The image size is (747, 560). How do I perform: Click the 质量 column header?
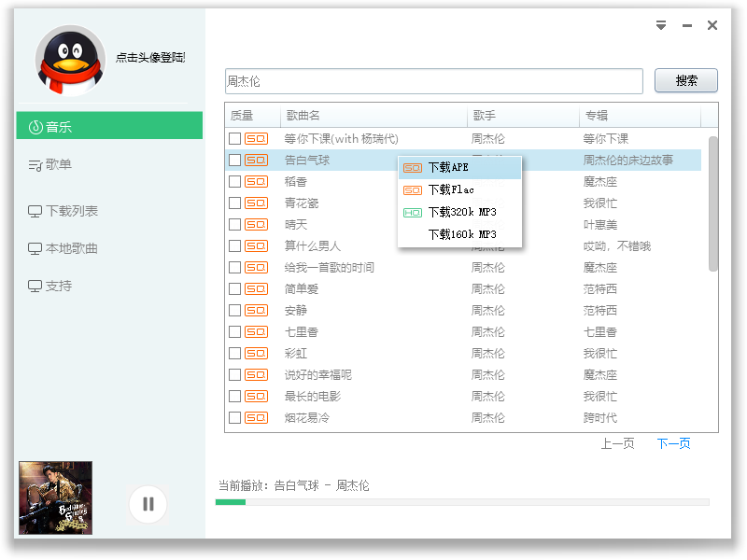click(x=252, y=115)
